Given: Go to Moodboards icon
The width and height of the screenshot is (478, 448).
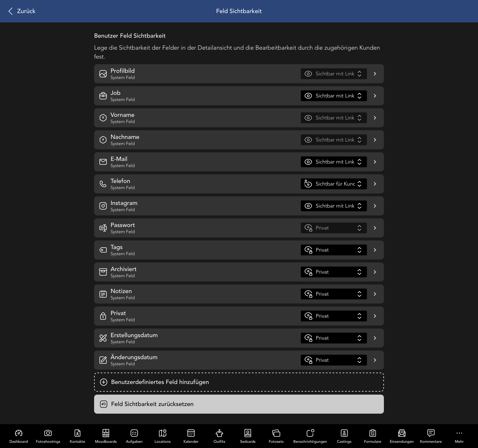Looking at the screenshot, I should (x=105, y=433).
